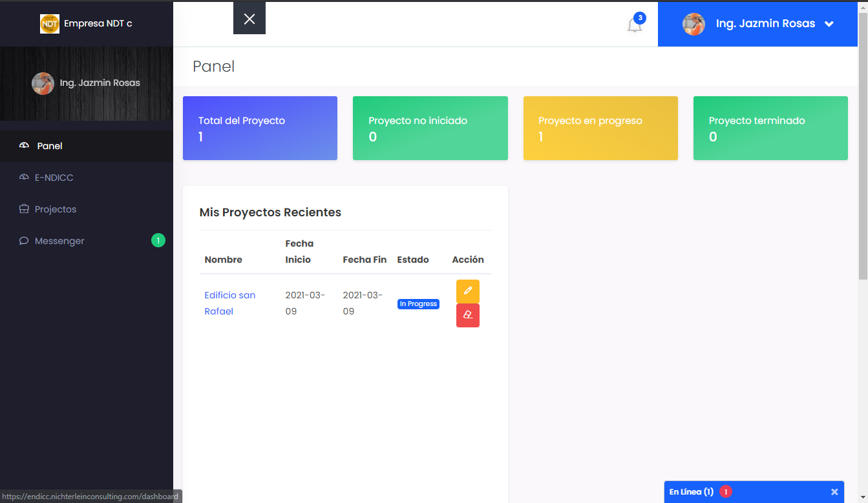Viewport: 868px width, 503px height.
Task: Open the Projectos menu item
Action: (56, 209)
